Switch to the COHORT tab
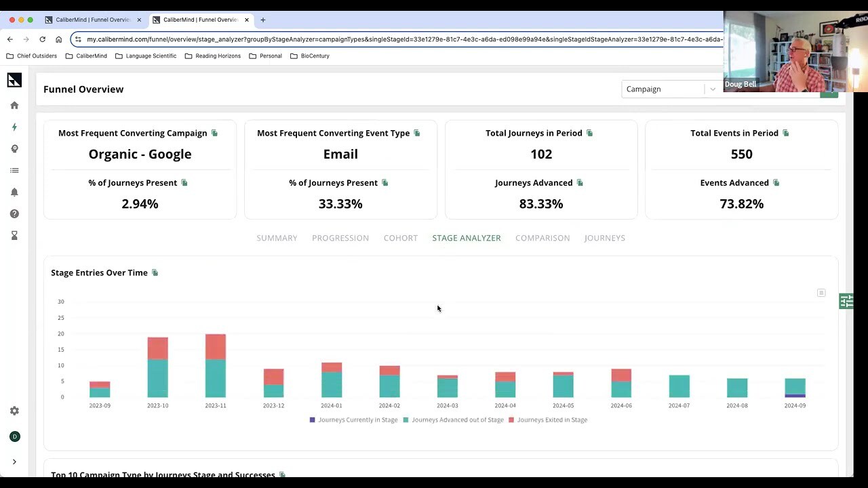The image size is (868, 488). click(x=400, y=238)
